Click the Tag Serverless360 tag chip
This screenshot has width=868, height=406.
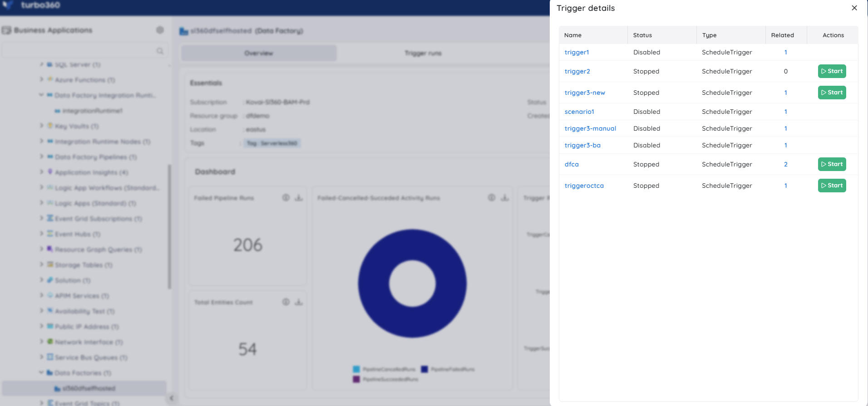point(272,143)
